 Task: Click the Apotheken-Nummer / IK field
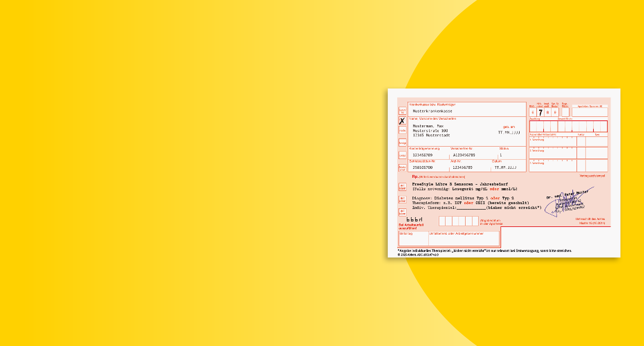tap(590, 112)
